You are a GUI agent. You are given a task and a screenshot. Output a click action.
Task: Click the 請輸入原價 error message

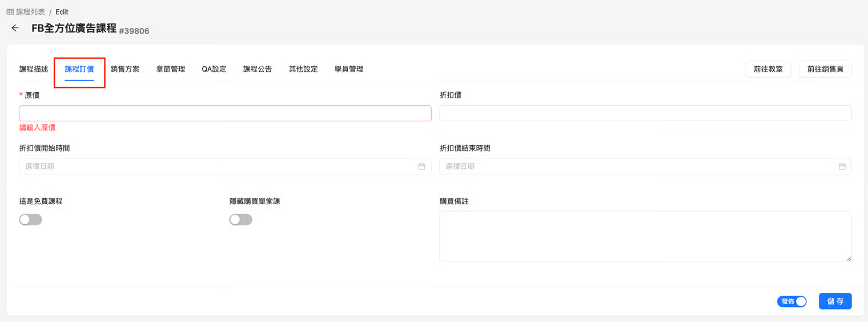pos(37,128)
